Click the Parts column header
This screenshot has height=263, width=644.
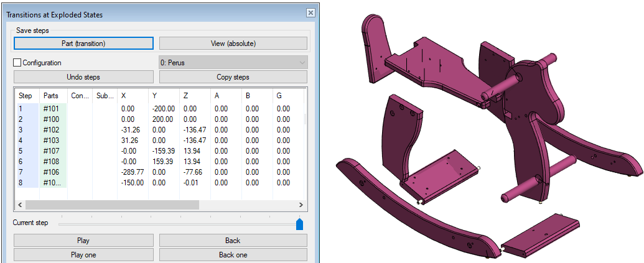50,96
